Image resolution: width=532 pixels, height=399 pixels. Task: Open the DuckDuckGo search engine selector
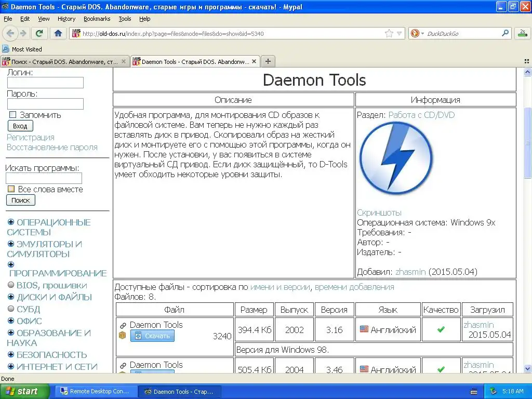coord(417,33)
